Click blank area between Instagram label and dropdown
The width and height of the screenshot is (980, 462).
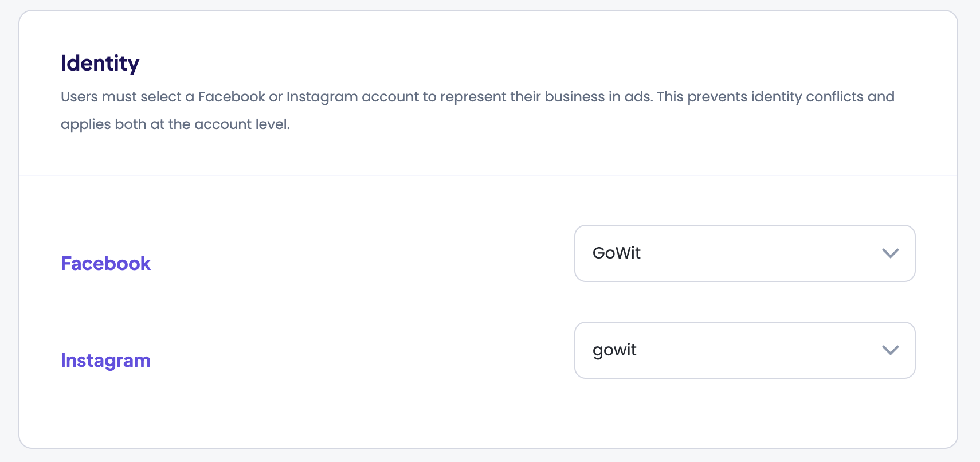361,361
